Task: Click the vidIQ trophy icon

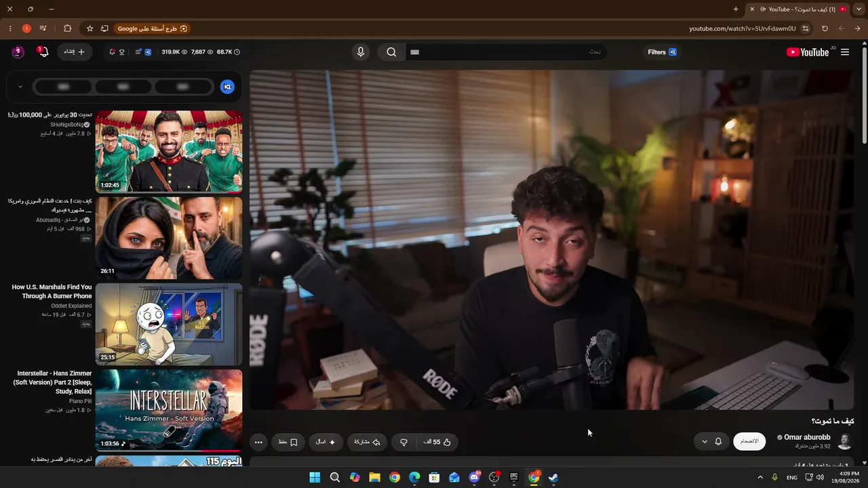Action: pos(122,52)
